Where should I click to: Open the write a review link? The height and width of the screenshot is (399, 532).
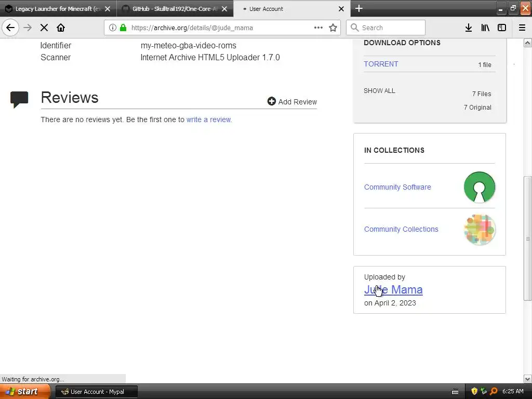(x=209, y=119)
